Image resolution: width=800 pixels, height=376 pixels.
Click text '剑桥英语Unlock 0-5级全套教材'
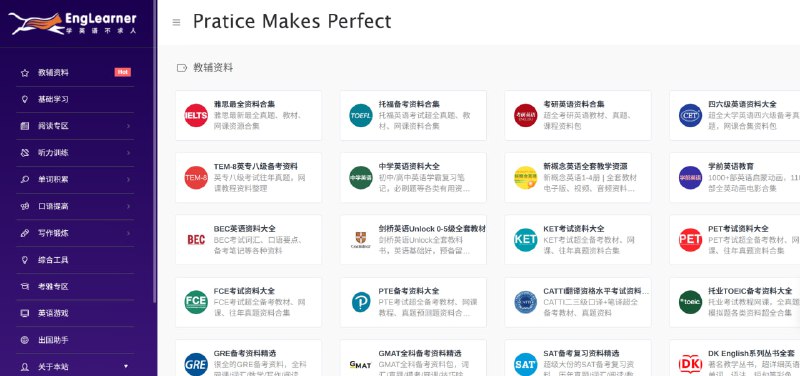432,229
